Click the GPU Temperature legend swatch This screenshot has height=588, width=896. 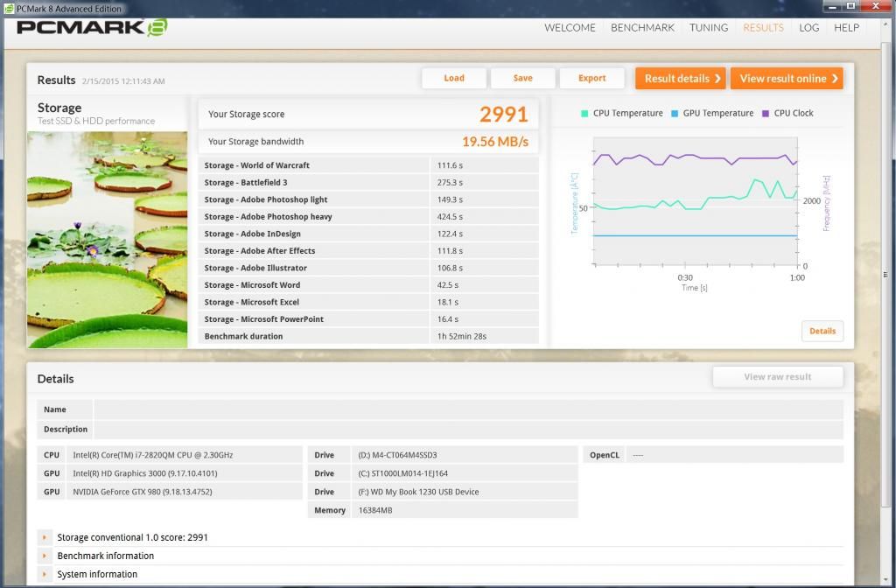click(x=675, y=113)
